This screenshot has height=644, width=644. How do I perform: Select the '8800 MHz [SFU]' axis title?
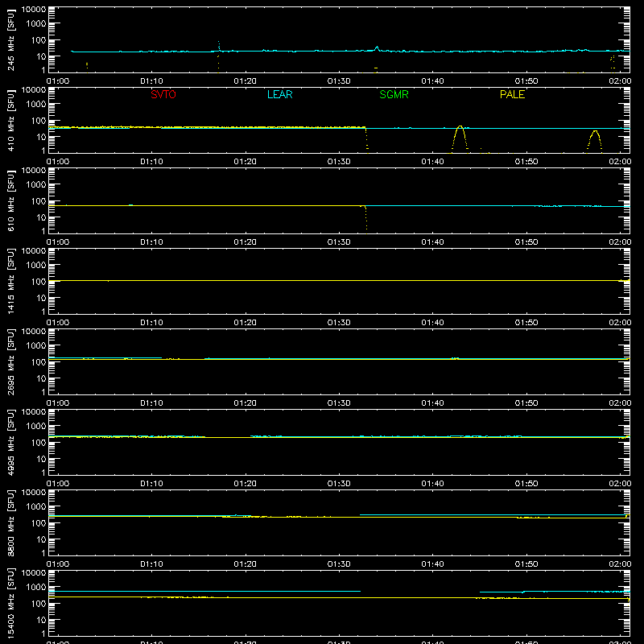point(10,522)
